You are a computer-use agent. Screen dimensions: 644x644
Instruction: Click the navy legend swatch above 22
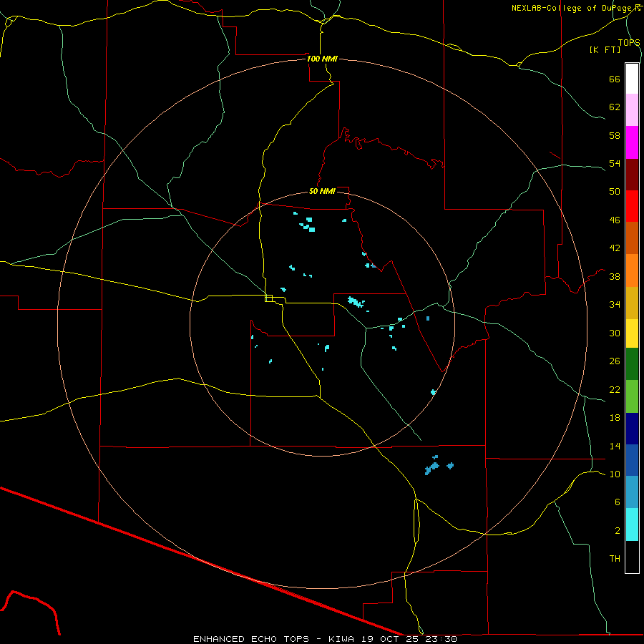632,429
